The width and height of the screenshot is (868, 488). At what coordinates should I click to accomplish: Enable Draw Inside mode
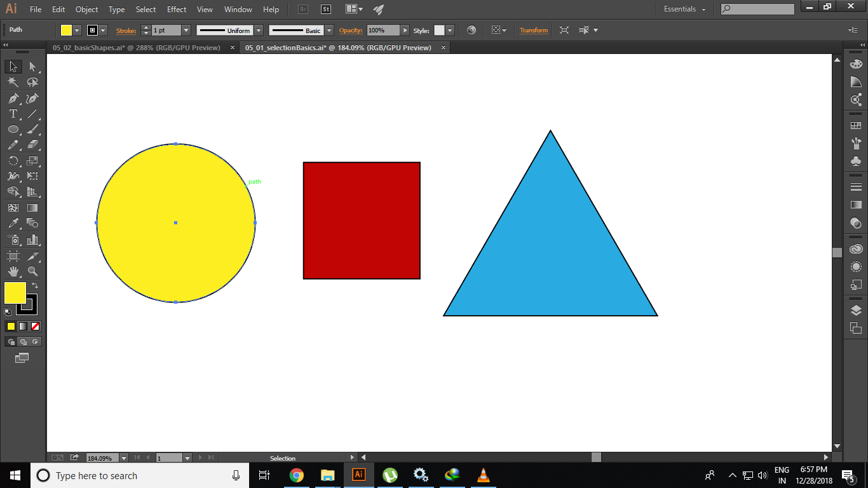point(35,341)
